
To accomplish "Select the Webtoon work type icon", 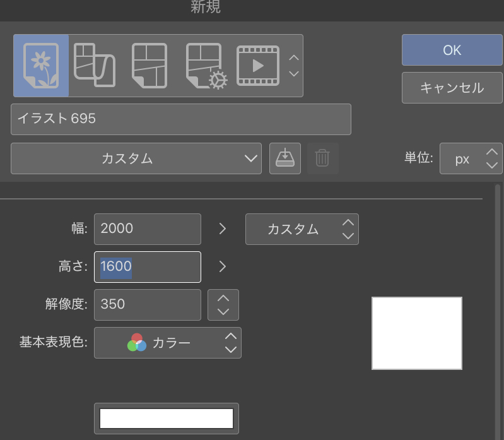I will (95, 66).
